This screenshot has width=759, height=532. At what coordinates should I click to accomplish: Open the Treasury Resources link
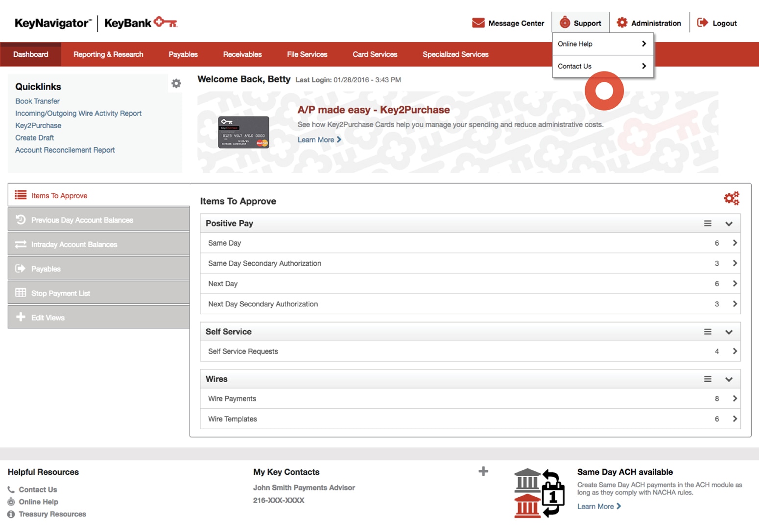coord(52,514)
